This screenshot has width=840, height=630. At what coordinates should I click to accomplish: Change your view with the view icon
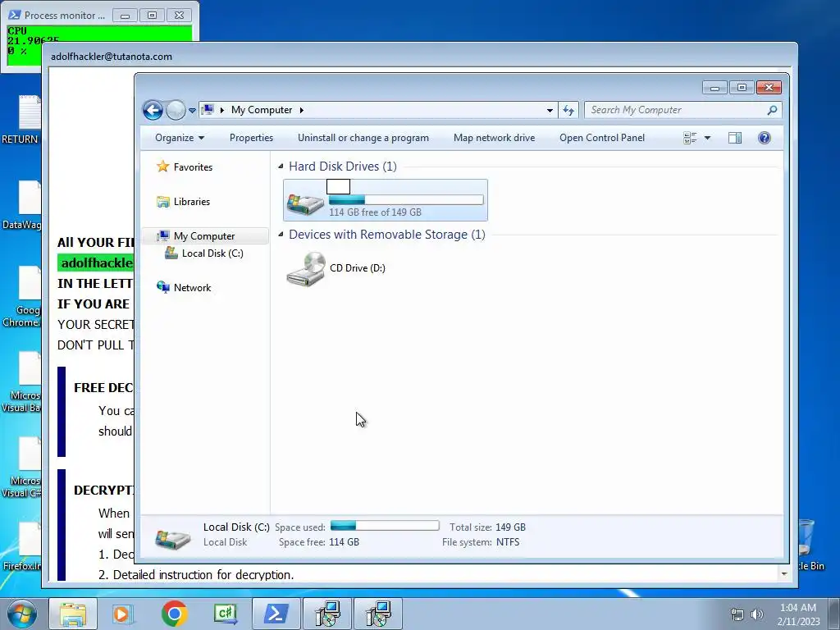click(690, 138)
